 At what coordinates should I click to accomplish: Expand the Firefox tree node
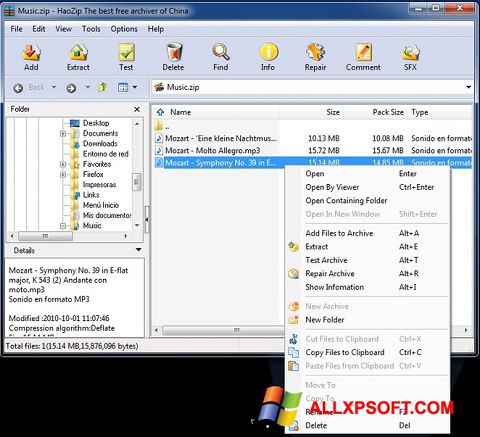63,175
